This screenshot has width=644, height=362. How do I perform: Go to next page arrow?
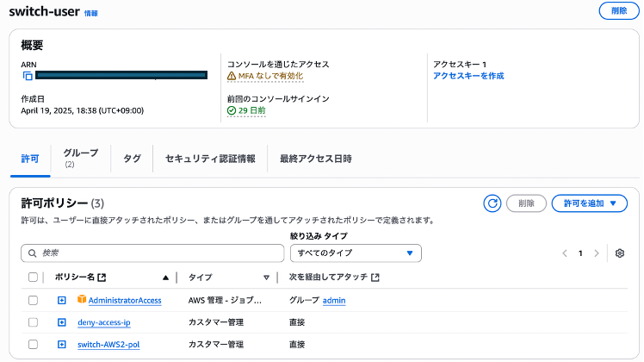pos(597,253)
